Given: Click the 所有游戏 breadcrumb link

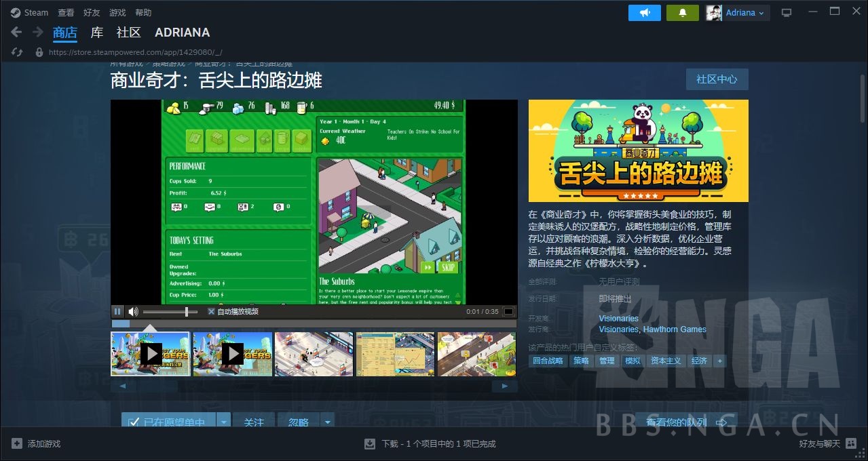Looking at the screenshot, I should (127, 63).
